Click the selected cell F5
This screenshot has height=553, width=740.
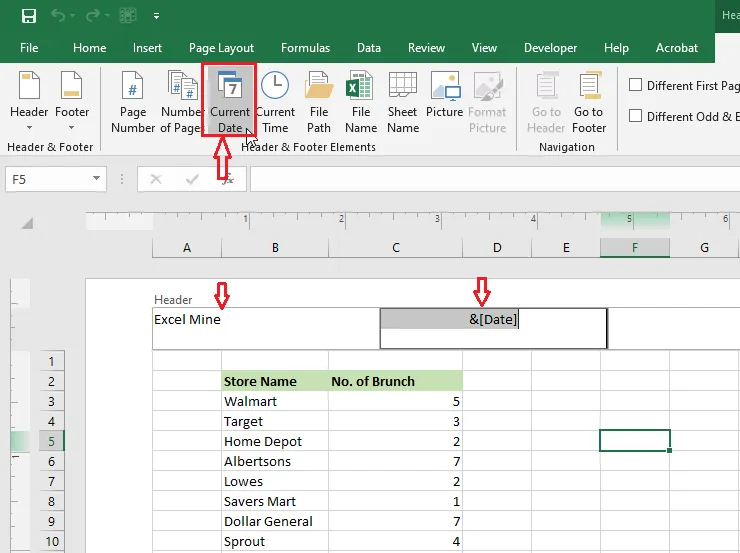click(x=635, y=440)
